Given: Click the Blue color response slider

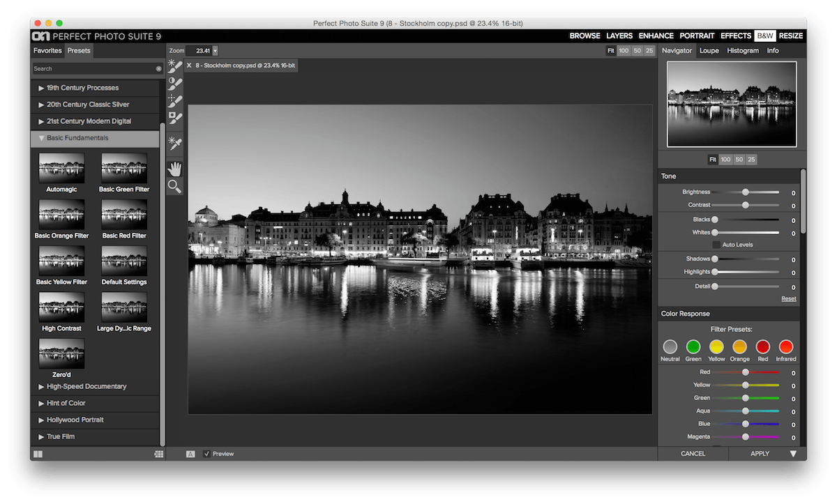Looking at the screenshot, I should pos(746,424).
